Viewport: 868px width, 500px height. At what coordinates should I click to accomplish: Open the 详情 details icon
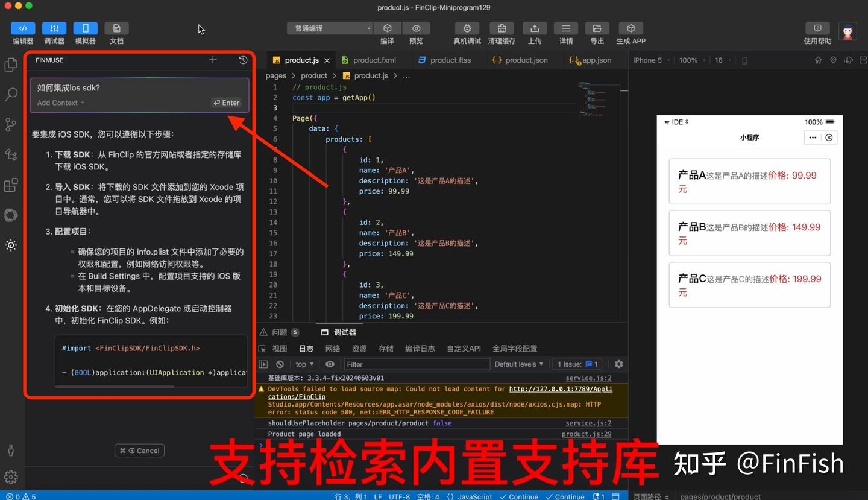pos(566,28)
